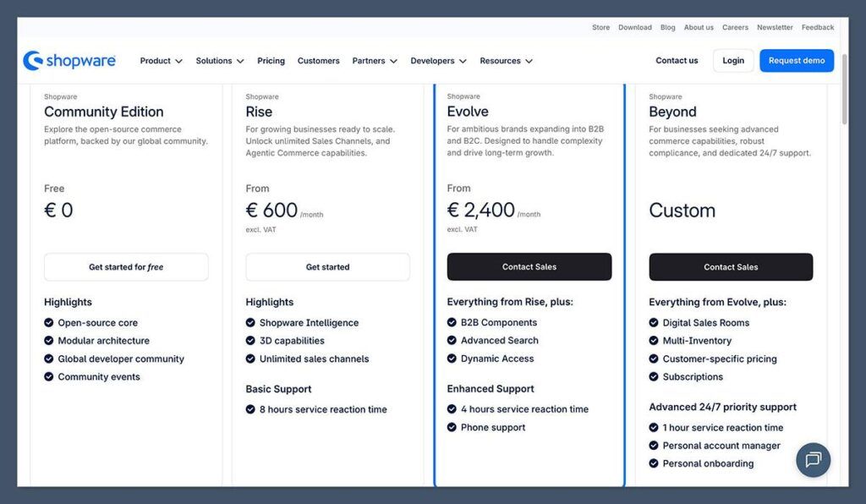Open the Feedback link

coord(818,27)
